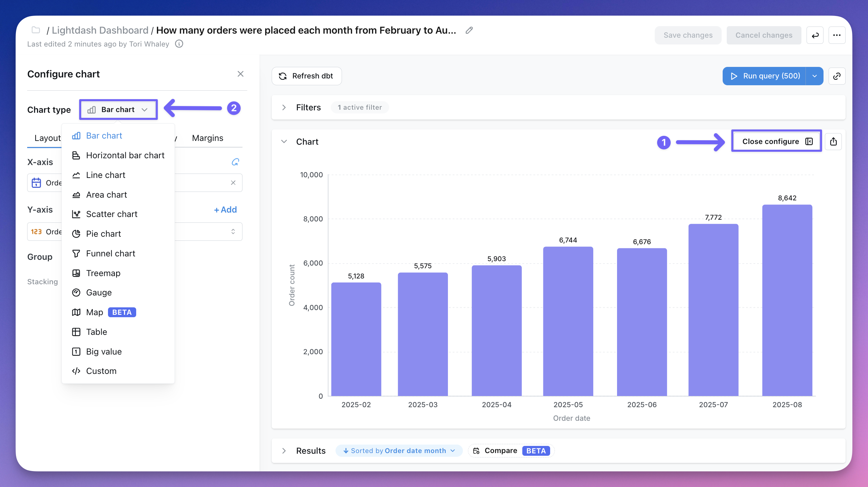The image size is (868, 487).
Task: Remove the X-axis Order date field
Action: [233, 183]
